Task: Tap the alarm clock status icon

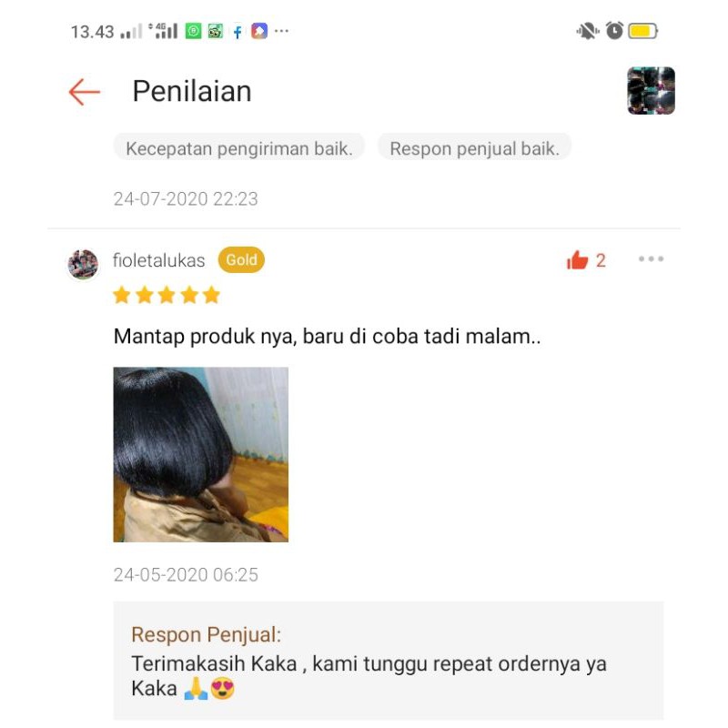Action: (x=614, y=31)
